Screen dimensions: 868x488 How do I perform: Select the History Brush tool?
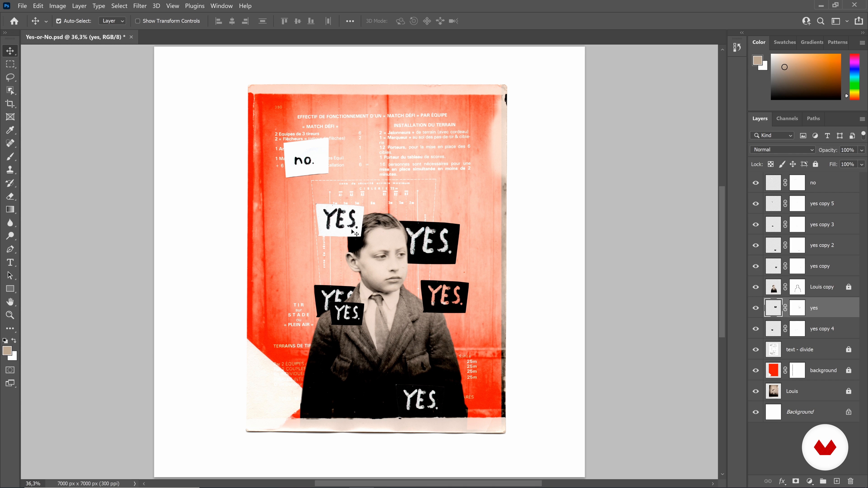coord(10,183)
